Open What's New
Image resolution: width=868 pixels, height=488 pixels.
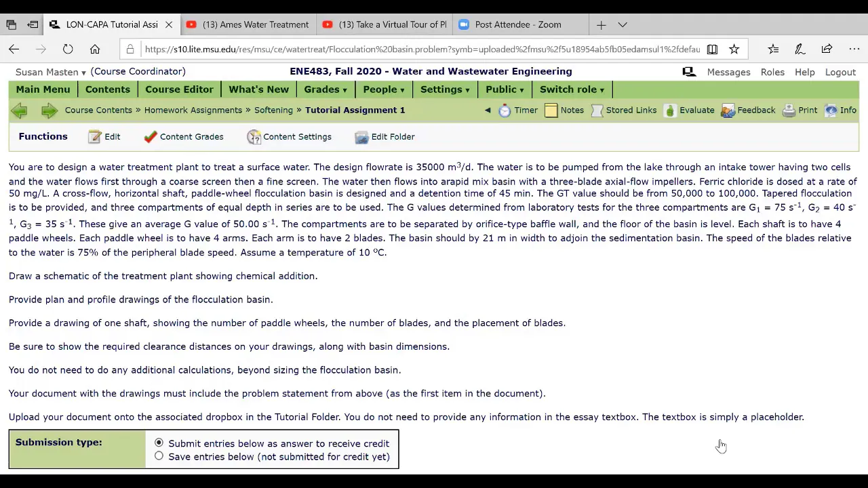tap(258, 89)
